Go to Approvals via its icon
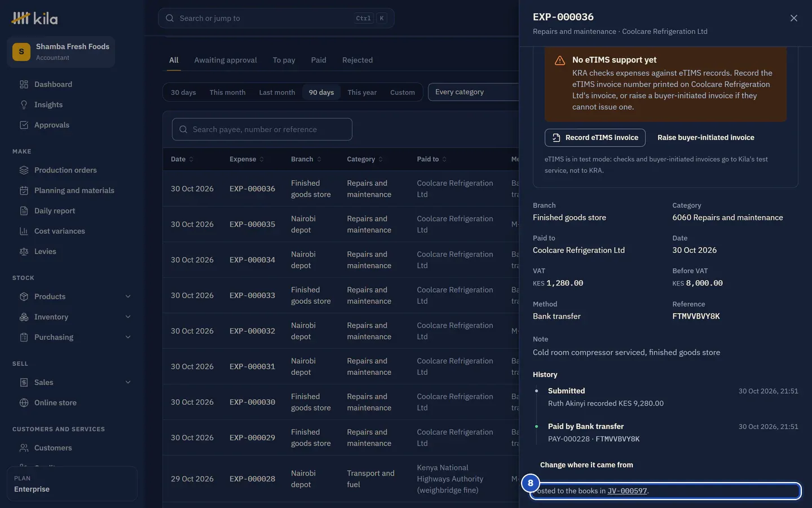Image resolution: width=812 pixels, height=508 pixels. tap(24, 125)
